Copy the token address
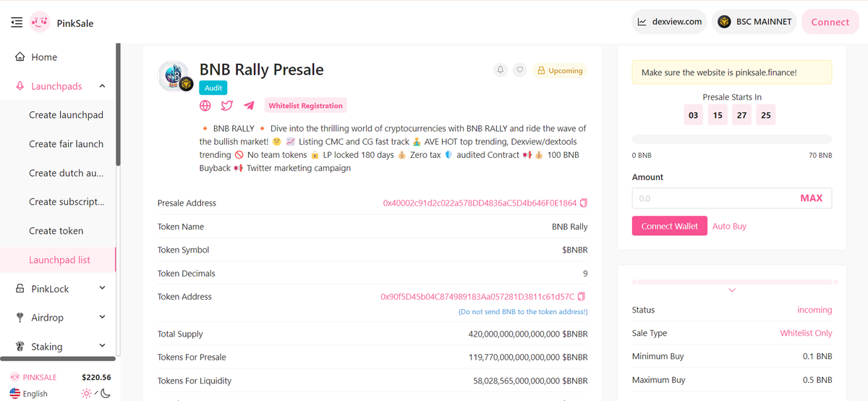Screen dimensions: 868x401 pos(582,297)
